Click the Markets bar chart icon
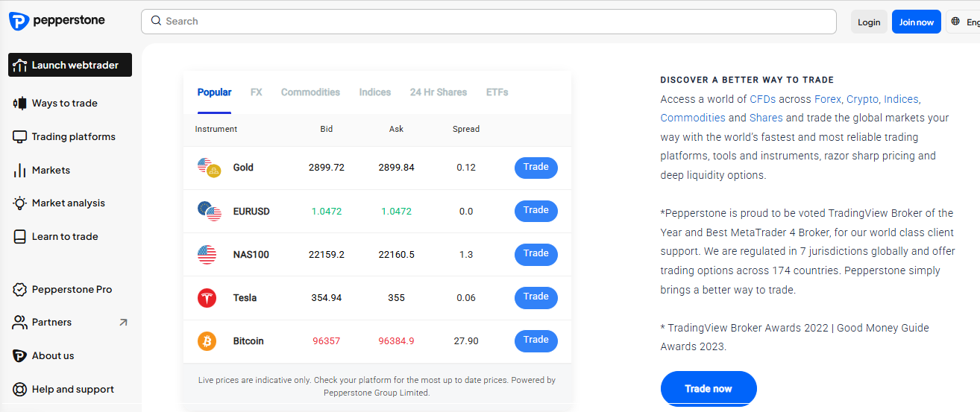The height and width of the screenshot is (412, 980). pos(20,171)
